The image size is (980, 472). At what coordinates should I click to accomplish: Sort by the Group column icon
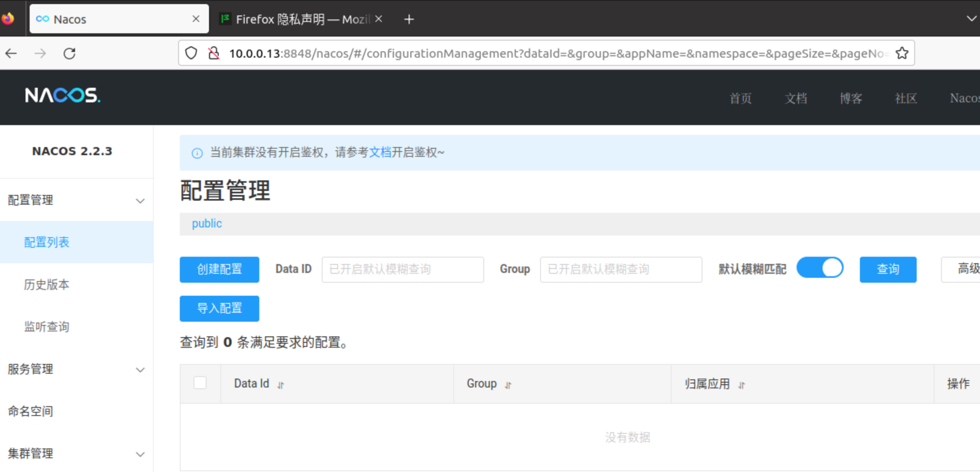tap(508, 385)
